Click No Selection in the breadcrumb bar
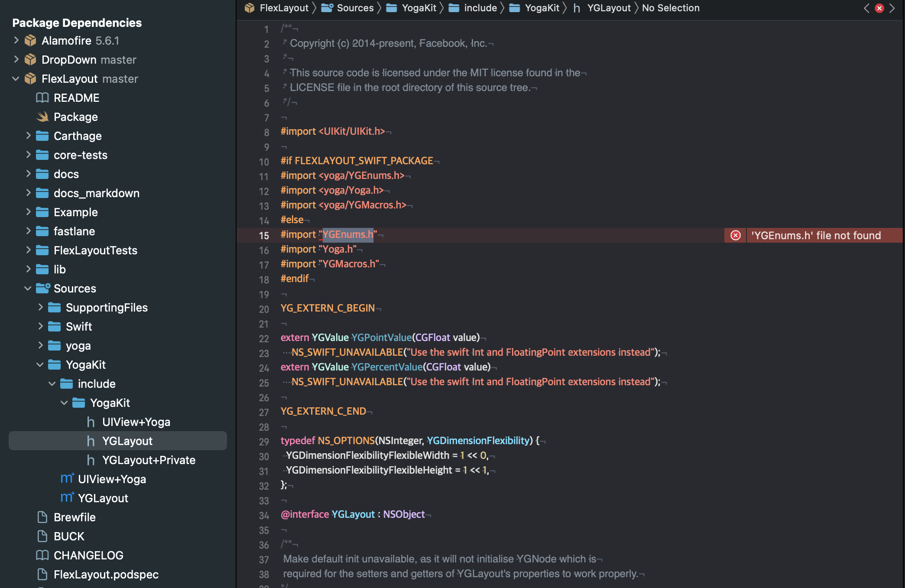905x588 pixels. (670, 8)
